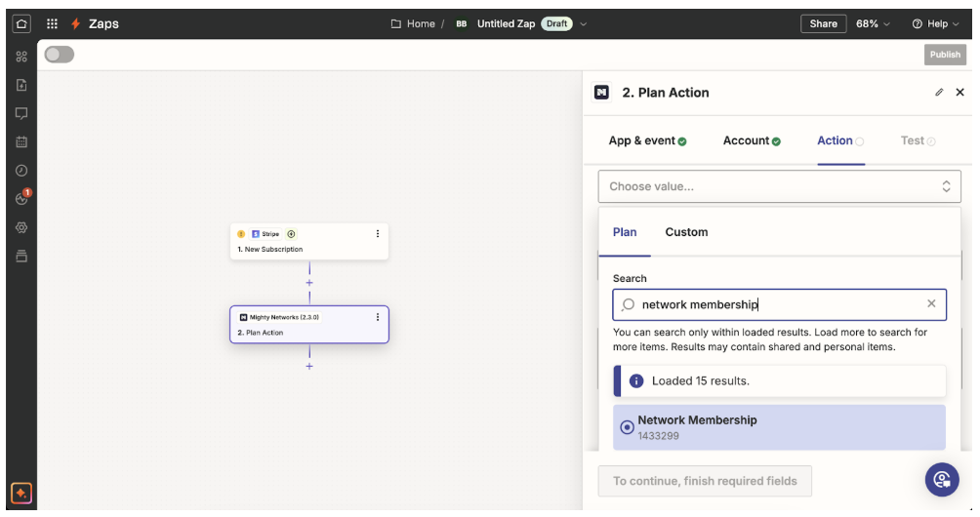This screenshot has width=980, height=517.
Task: Open the chat support bubble
Action: click(x=942, y=480)
